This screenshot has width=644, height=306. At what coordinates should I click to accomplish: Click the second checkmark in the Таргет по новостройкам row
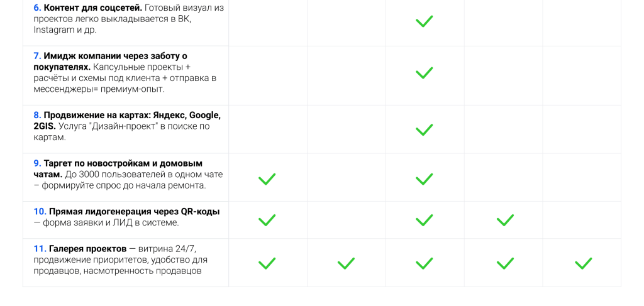(425, 179)
